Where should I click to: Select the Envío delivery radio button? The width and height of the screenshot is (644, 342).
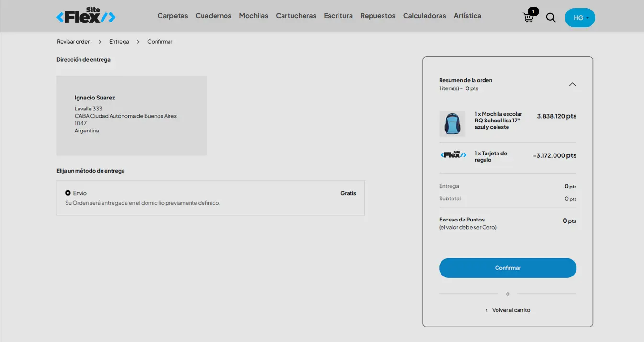68,193
